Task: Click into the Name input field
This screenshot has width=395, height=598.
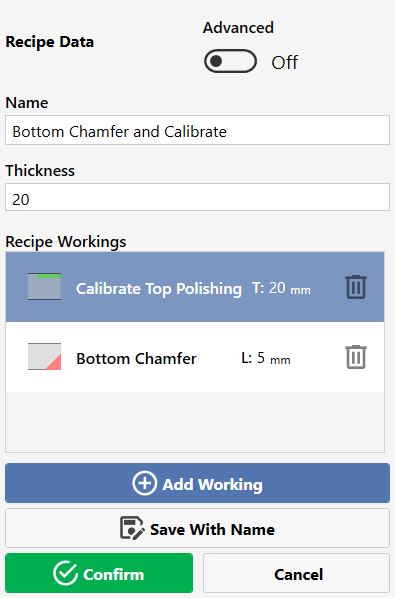Action: 198,130
